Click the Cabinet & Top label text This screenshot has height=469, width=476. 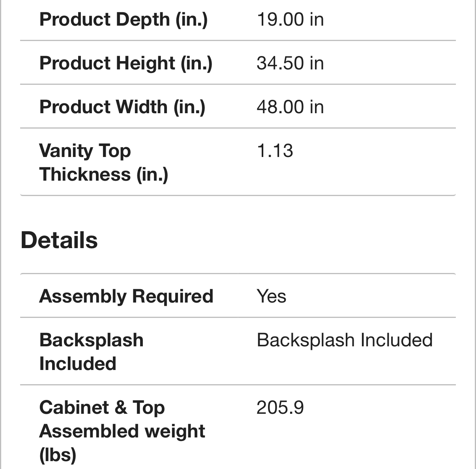tap(102, 408)
